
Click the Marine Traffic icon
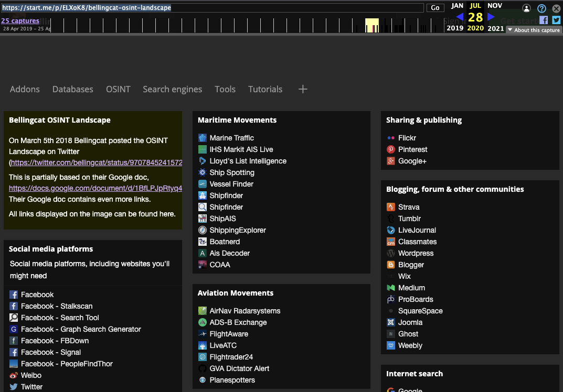[x=203, y=138]
